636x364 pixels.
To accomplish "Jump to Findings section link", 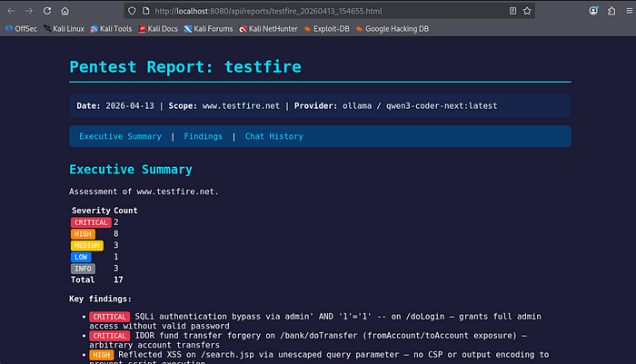I will [x=204, y=136].
